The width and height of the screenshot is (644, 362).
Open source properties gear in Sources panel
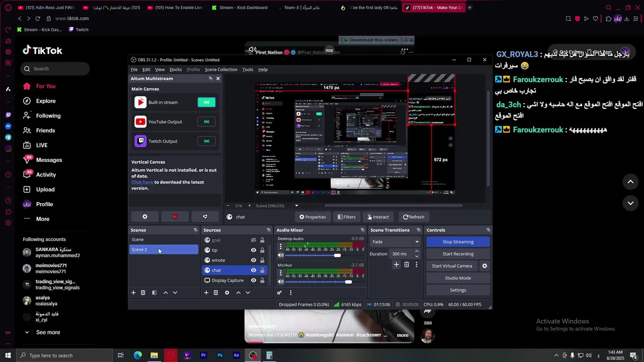pos(227,293)
